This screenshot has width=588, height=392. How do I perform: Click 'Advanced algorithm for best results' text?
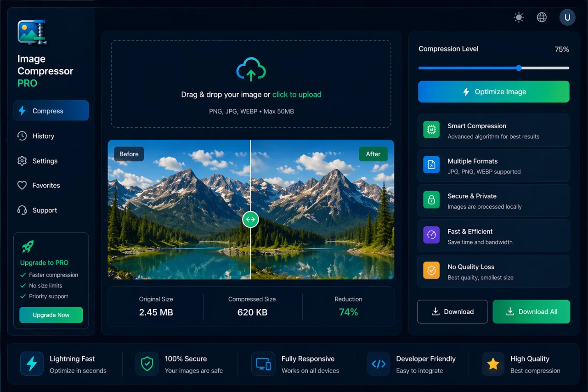(493, 136)
